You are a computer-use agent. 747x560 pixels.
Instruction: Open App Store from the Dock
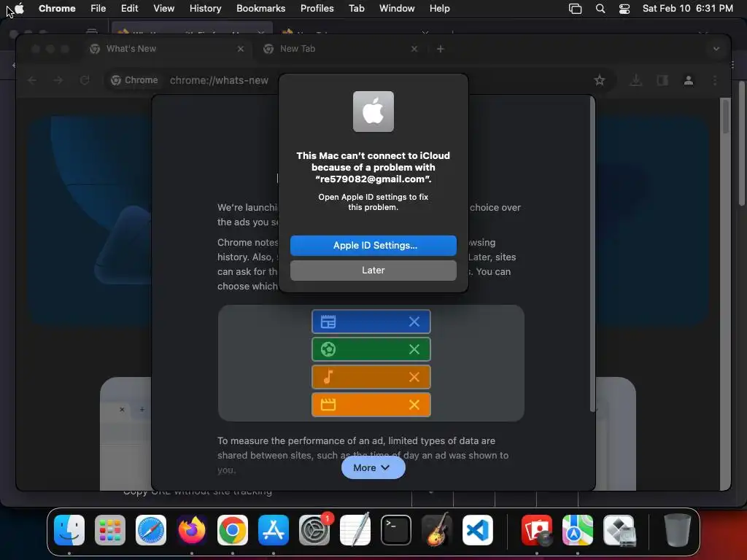[274, 530]
